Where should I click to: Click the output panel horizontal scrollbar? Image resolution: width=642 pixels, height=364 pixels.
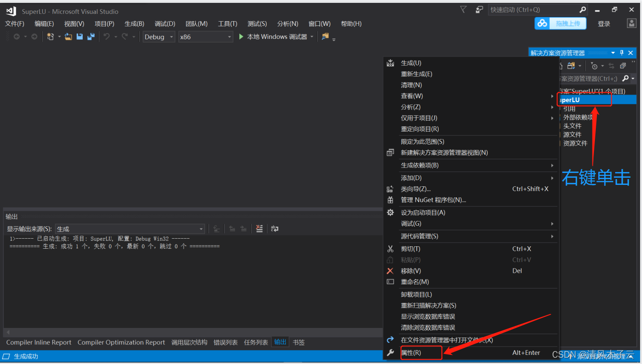point(192,332)
